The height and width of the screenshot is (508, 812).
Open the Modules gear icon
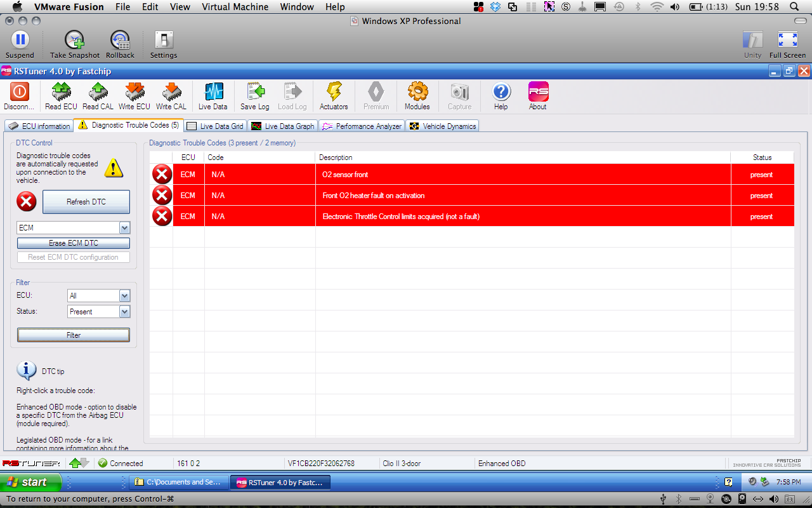click(x=417, y=92)
